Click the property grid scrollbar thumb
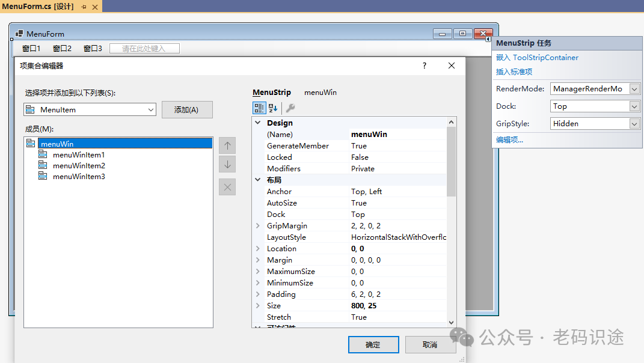This screenshot has width=644, height=363. click(451, 162)
